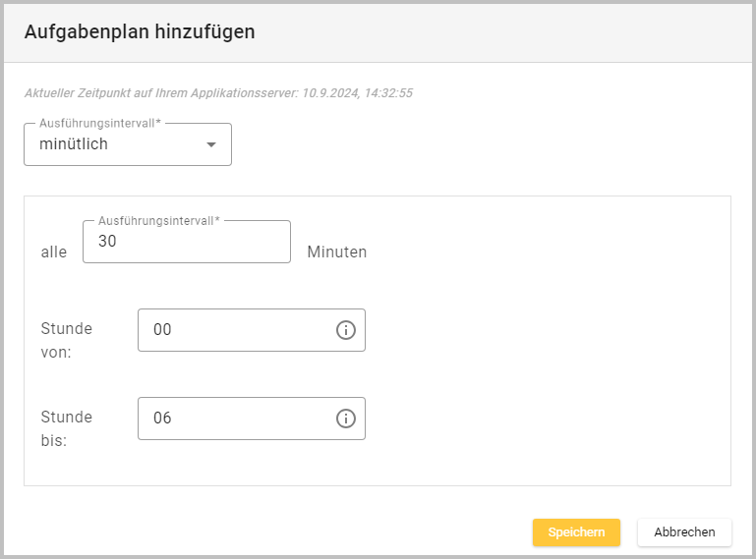Save the schedule with Speichern
This screenshot has height=559, width=756.
point(576,531)
